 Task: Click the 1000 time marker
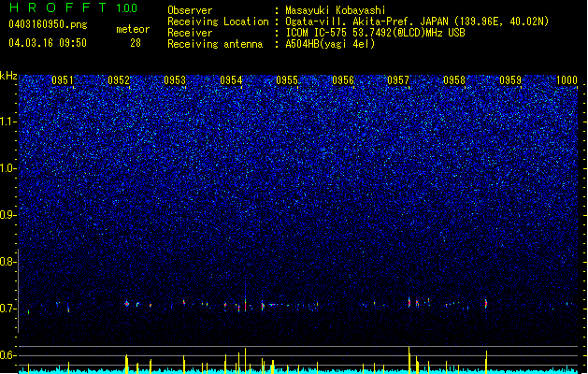[566, 80]
